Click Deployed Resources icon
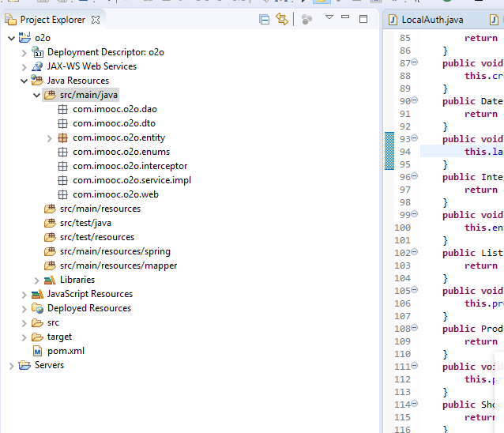The height and width of the screenshot is (433, 504). click(37, 308)
